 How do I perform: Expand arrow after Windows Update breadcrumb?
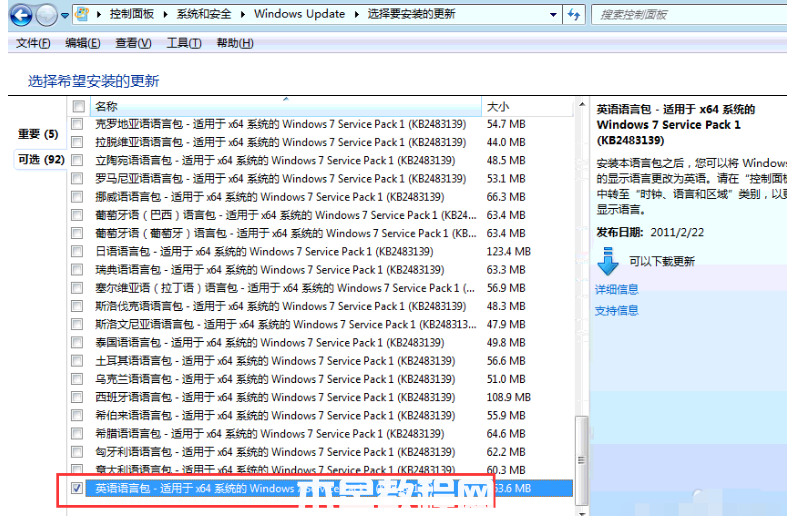[x=356, y=15]
